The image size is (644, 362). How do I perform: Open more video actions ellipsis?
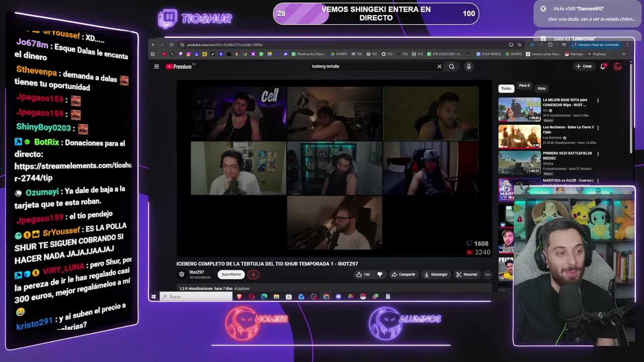click(x=488, y=275)
